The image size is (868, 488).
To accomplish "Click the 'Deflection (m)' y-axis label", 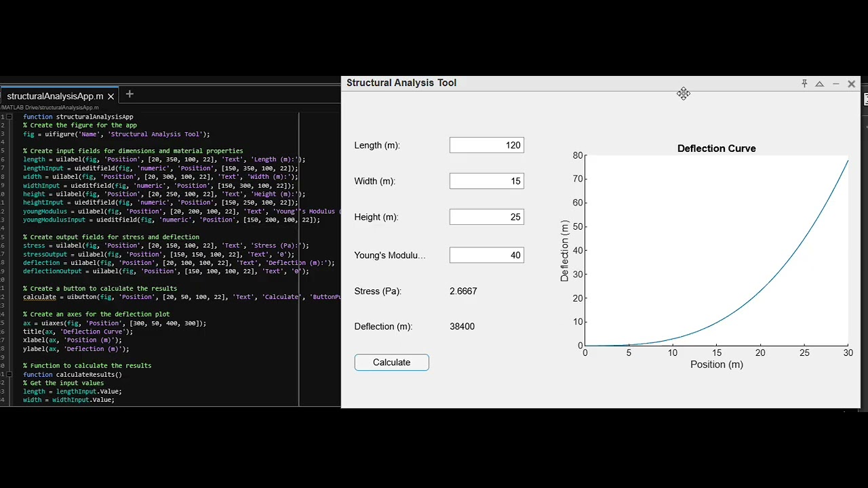I will pyautogui.click(x=564, y=251).
